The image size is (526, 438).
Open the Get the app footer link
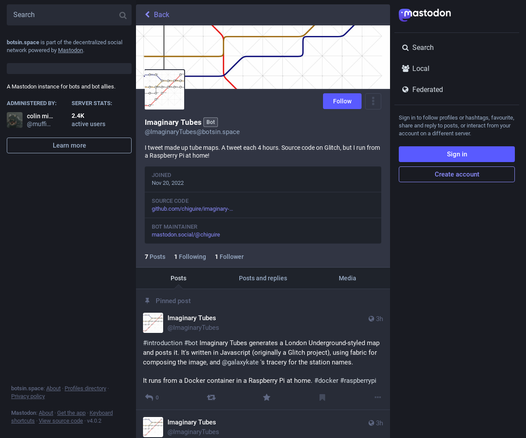pos(71,413)
